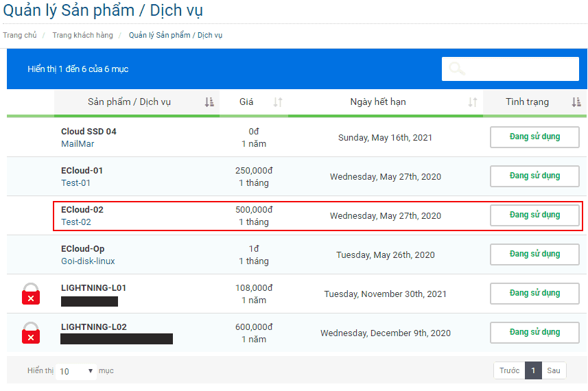This screenshot has height=391, width=588.
Task: Click the sort icon next to Tình trạng
Action: point(576,102)
